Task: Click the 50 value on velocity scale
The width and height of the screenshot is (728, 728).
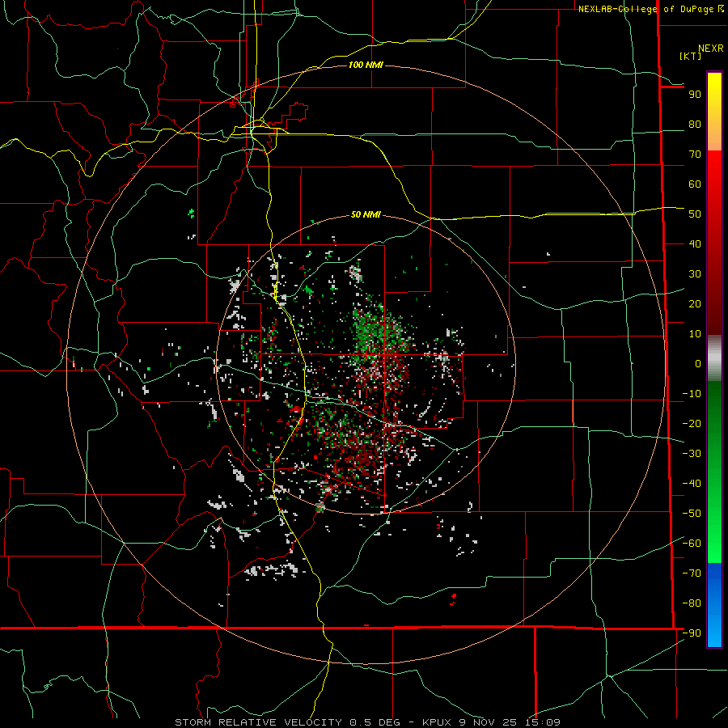Action: tap(695, 214)
